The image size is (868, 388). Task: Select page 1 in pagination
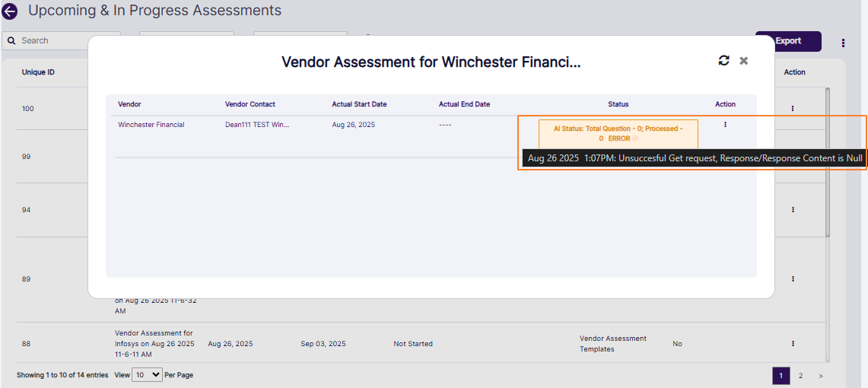[781, 376]
